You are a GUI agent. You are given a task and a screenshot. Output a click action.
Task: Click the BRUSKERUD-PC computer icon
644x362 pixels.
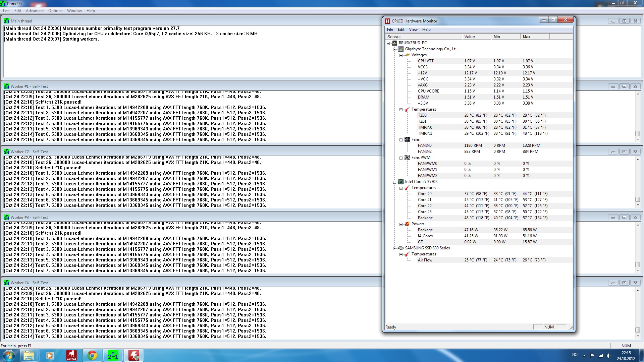(394, 43)
